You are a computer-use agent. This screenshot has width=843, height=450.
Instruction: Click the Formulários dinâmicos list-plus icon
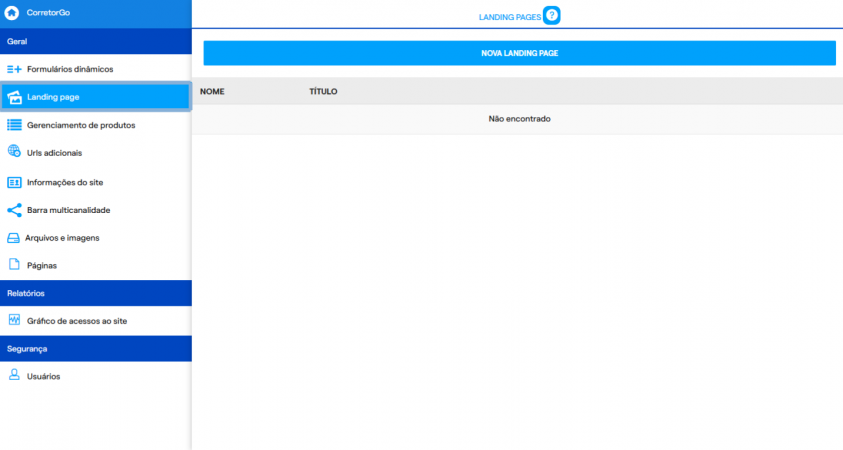click(14, 69)
